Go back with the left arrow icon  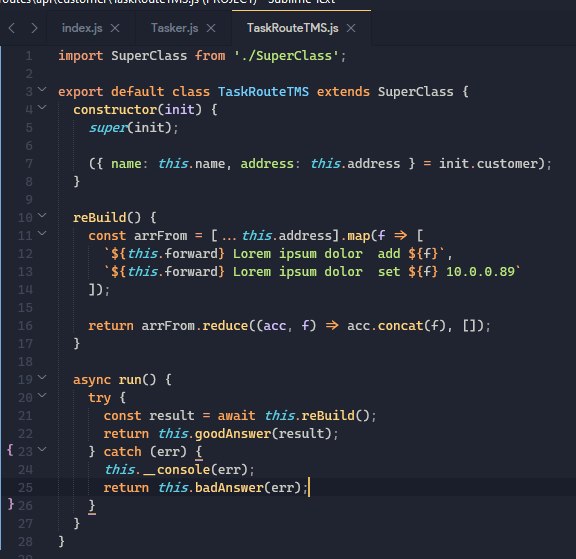(11, 28)
